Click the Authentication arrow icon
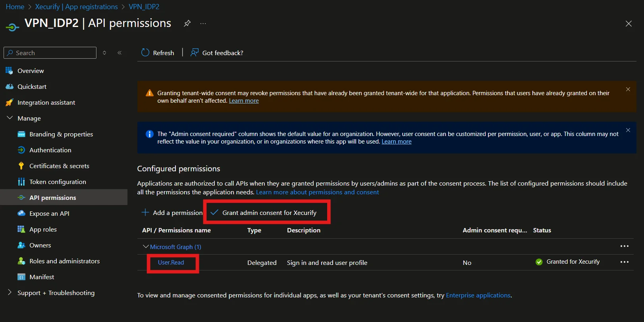644x322 pixels. pos(21,150)
